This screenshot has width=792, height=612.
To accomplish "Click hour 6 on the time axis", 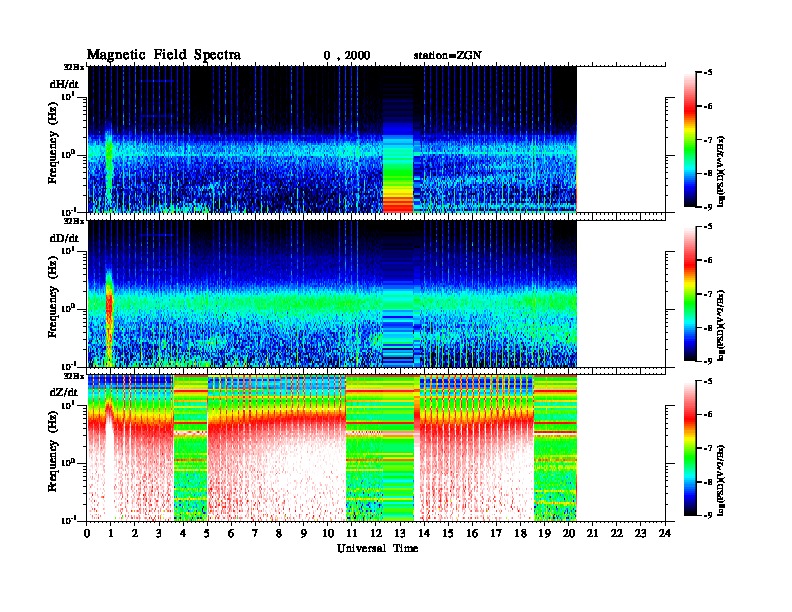I will pyautogui.click(x=231, y=533).
